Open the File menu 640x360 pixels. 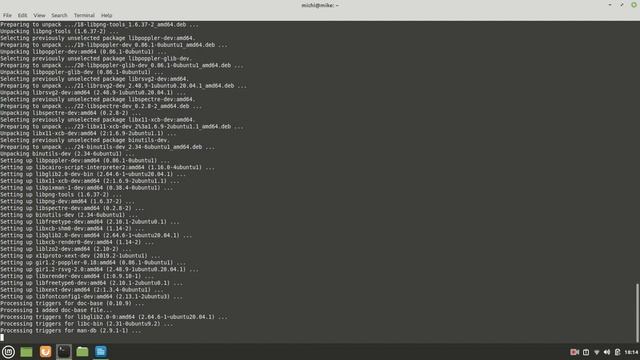[x=7, y=15]
